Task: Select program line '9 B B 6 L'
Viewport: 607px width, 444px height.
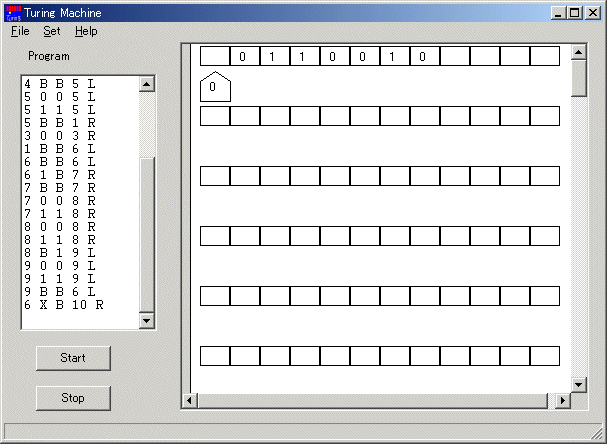Action: [60, 292]
